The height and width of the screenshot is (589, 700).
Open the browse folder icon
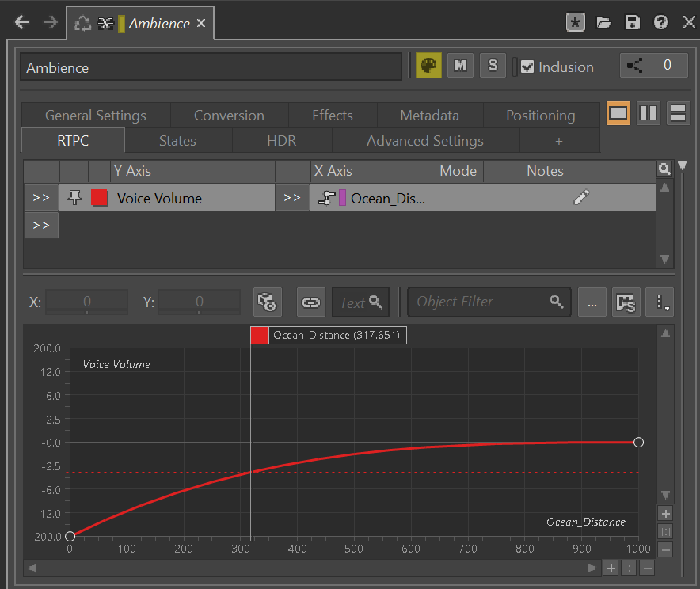tap(603, 22)
